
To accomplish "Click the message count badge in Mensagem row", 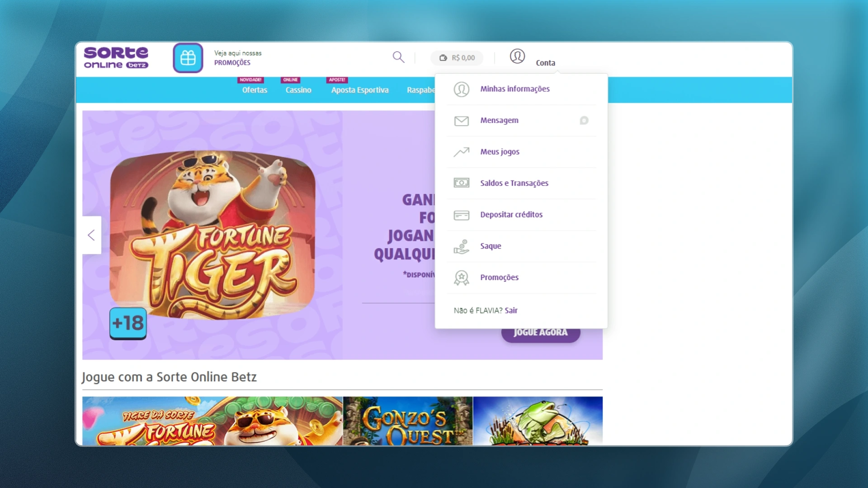I will [584, 120].
